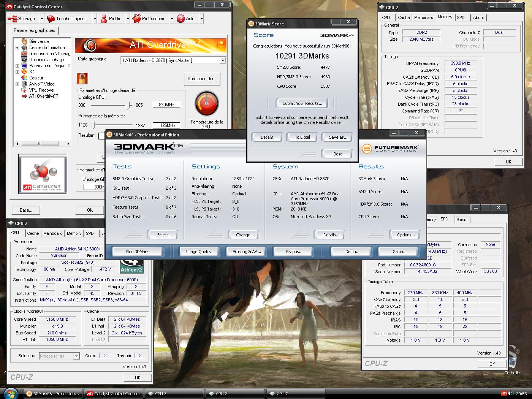Open Mainboard tab in top-right CPU-Z
The height and width of the screenshot is (399, 532).
point(424,17)
